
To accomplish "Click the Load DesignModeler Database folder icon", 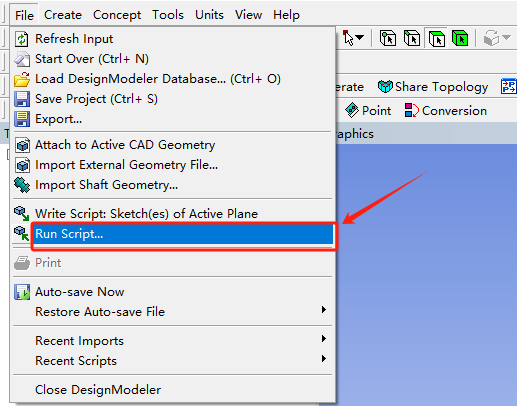I will click(22, 79).
